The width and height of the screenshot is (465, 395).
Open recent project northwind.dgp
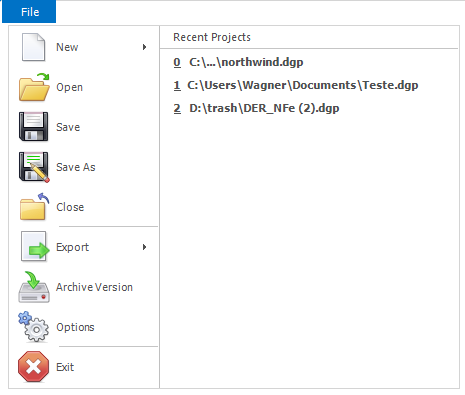tap(238, 62)
